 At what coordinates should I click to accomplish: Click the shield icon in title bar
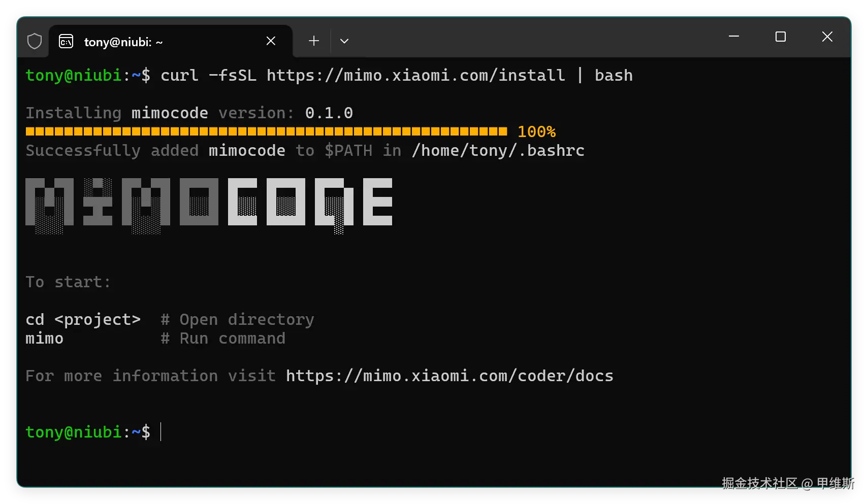coord(35,41)
